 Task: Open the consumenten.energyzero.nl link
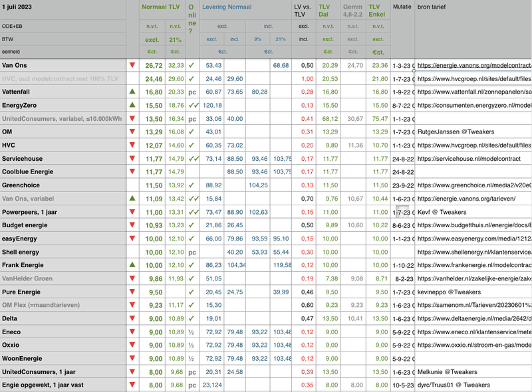[474, 105]
